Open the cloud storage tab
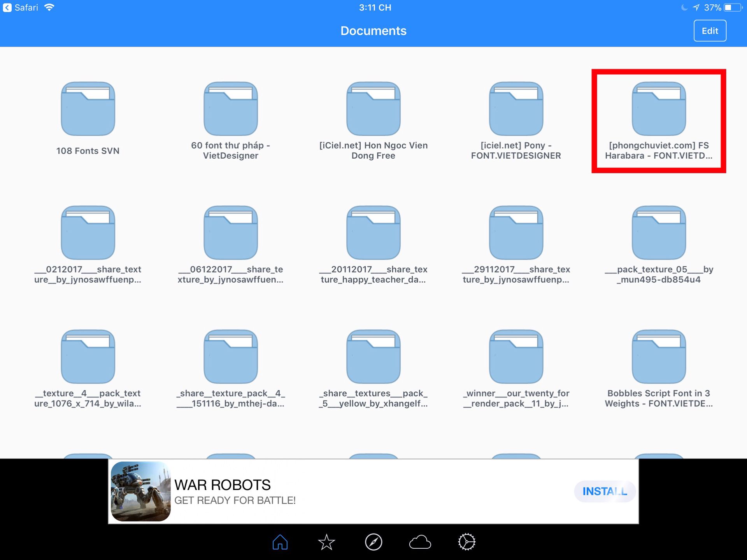The image size is (747, 560). point(420,542)
